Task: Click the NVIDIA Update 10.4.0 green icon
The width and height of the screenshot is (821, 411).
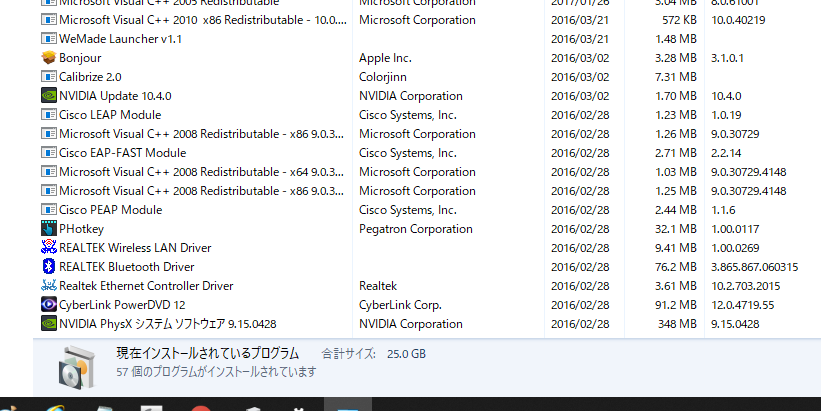Action: (x=49, y=96)
